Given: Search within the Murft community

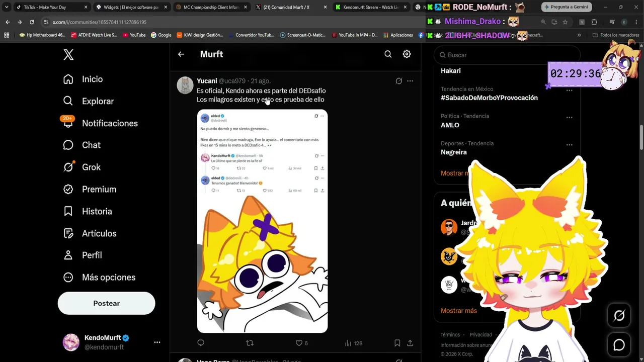Looking at the screenshot, I should (x=388, y=54).
